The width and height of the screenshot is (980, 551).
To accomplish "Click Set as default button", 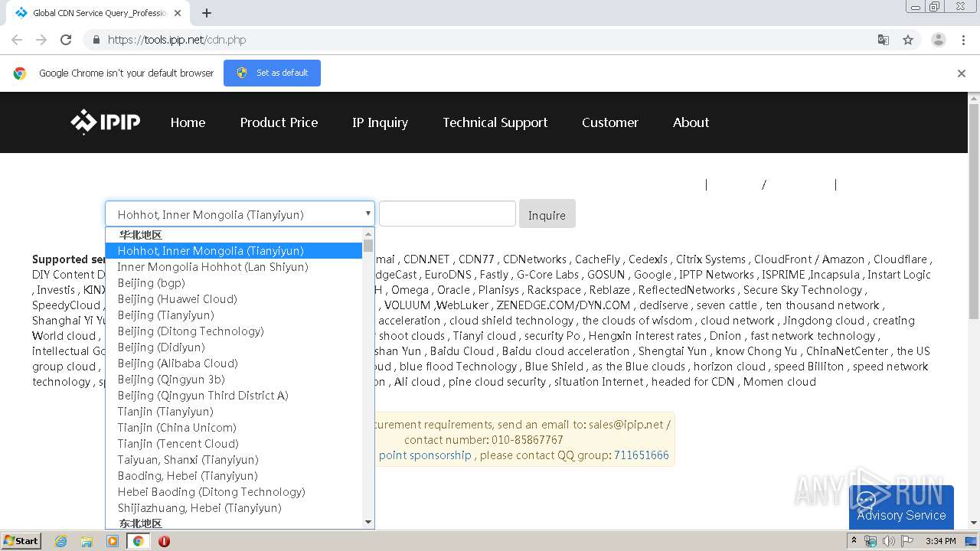I will point(272,73).
